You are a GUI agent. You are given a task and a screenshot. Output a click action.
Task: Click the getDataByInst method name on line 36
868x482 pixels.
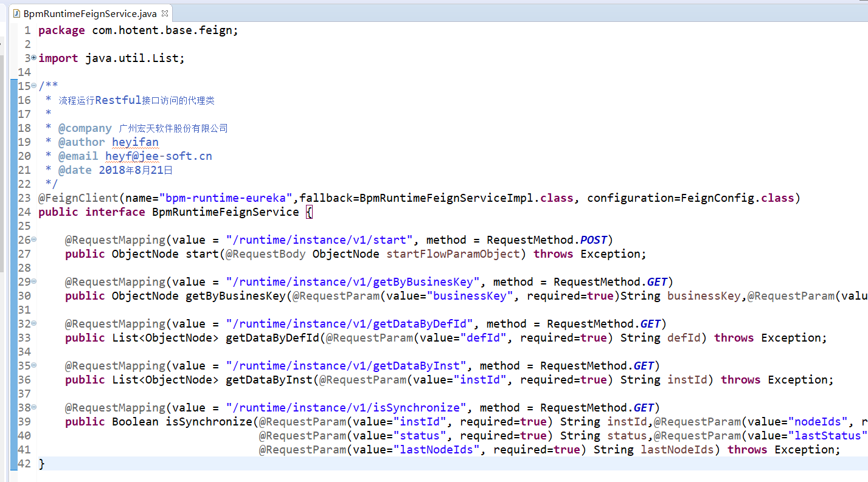(x=269, y=380)
